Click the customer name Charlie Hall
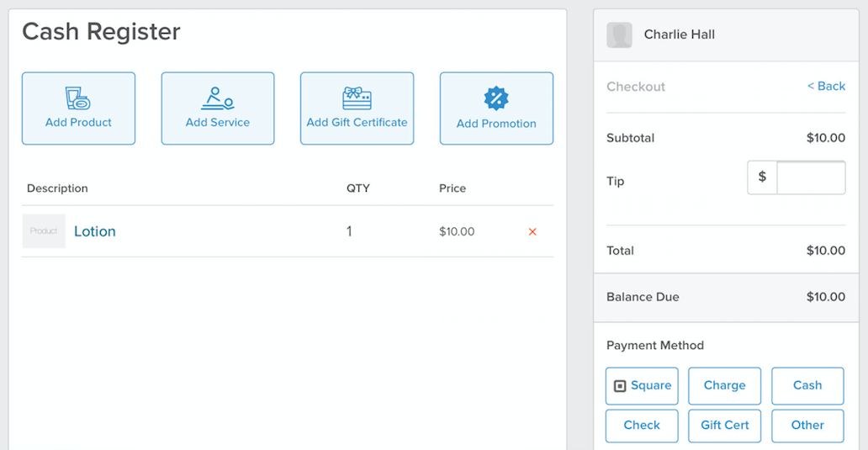Screen dimensions: 868x450 click(680, 34)
